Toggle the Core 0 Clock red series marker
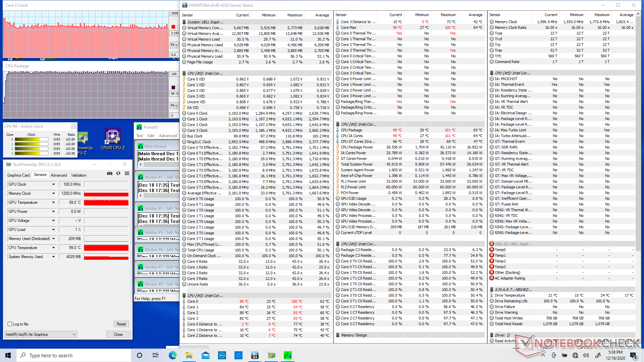The width and height of the screenshot is (644, 362). click(173, 27)
